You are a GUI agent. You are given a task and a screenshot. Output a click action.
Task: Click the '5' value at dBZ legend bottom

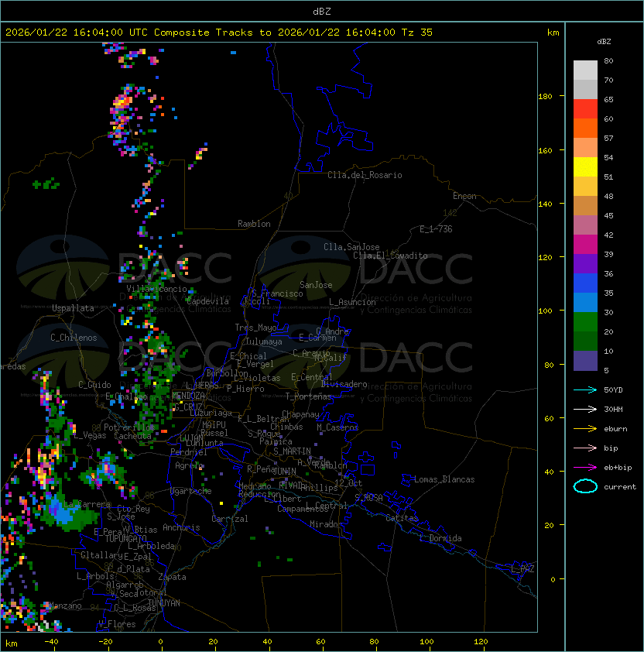coord(606,370)
